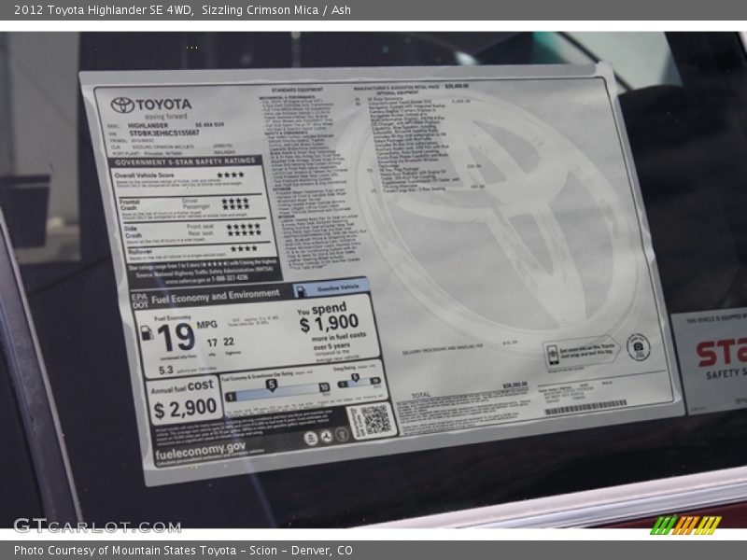
Task: Click the large '19' combined MPG figure
Action: click(176, 338)
